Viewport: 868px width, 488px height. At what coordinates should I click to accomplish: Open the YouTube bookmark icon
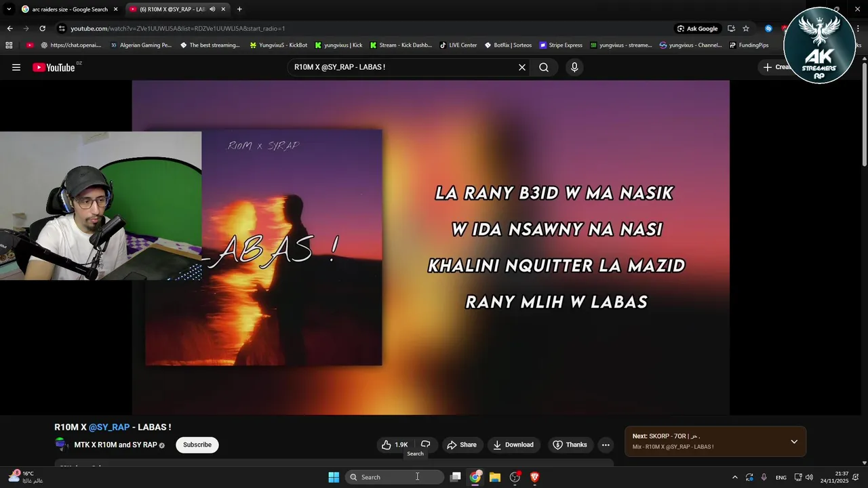(x=29, y=45)
